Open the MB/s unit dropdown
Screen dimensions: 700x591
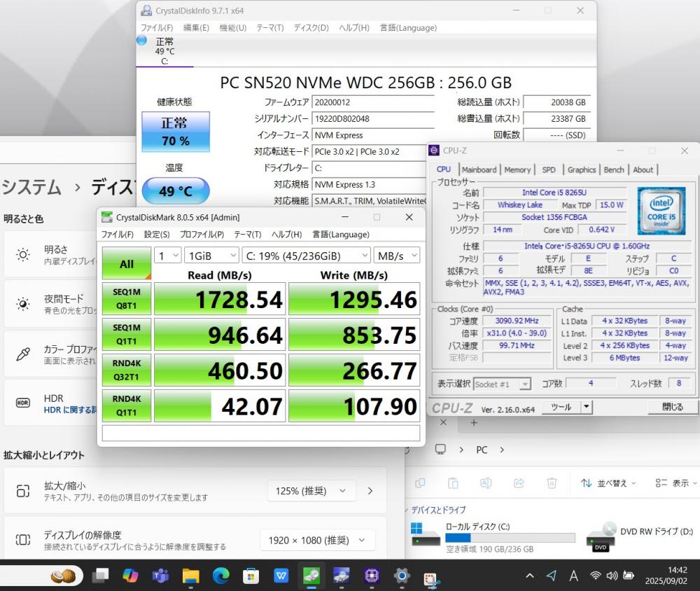click(x=397, y=256)
